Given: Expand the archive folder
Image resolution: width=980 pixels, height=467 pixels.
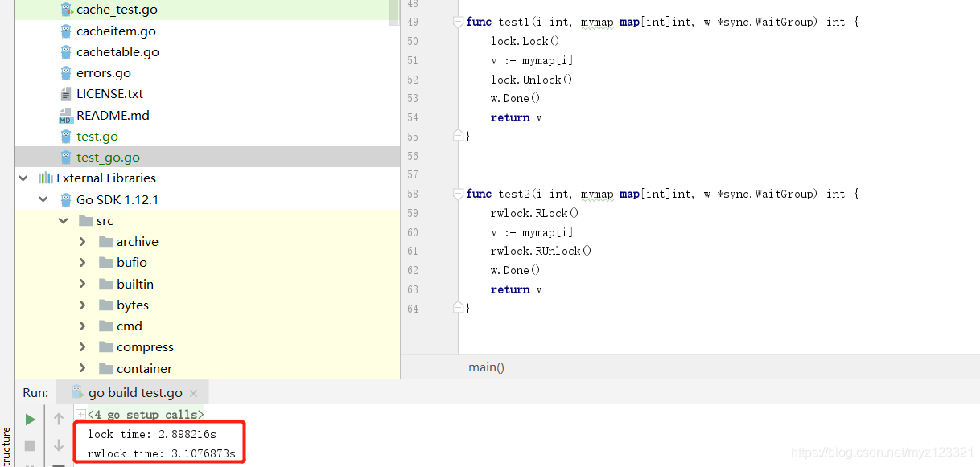Looking at the screenshot, I should pyautogui.click(x=83, y=241).
